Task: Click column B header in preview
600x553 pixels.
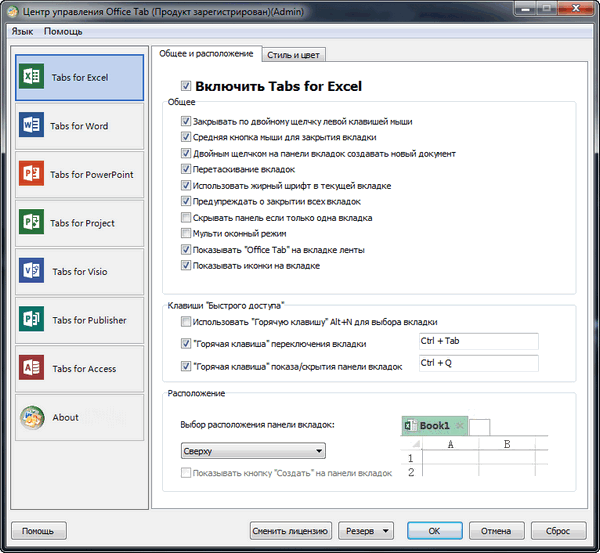Action: coord(507,444)
